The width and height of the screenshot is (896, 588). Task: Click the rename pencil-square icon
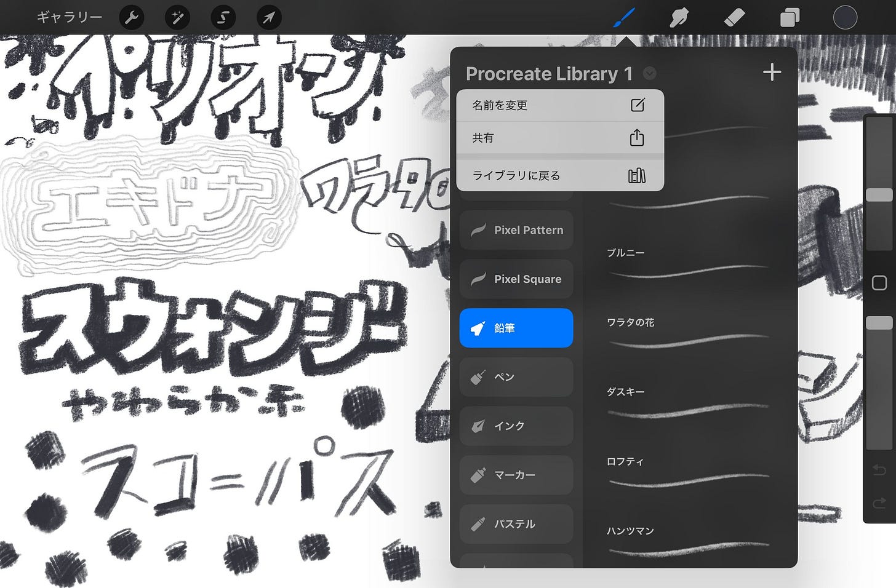tap(638, 105)
